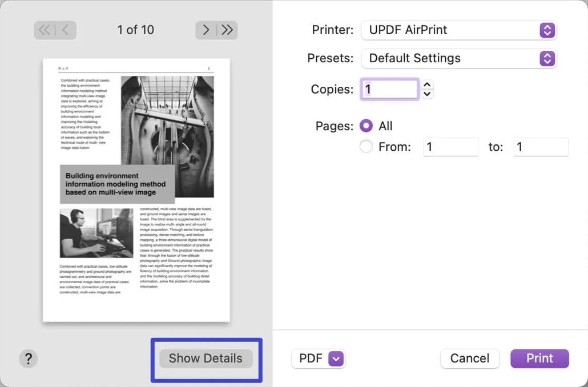Go to the first page of preview
The height and width of the screenshot is (387, 588).
(x=45, y=30)
